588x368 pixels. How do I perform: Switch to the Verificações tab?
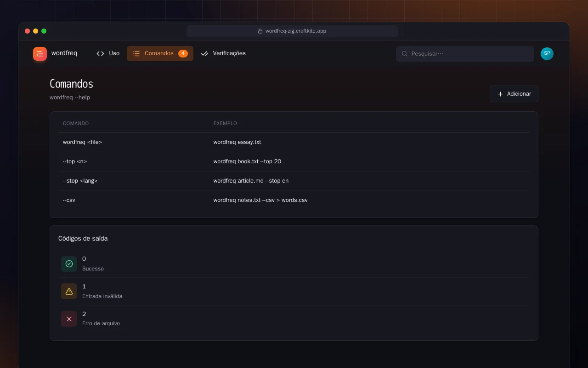pyautogui.click(x=223, y=53)
